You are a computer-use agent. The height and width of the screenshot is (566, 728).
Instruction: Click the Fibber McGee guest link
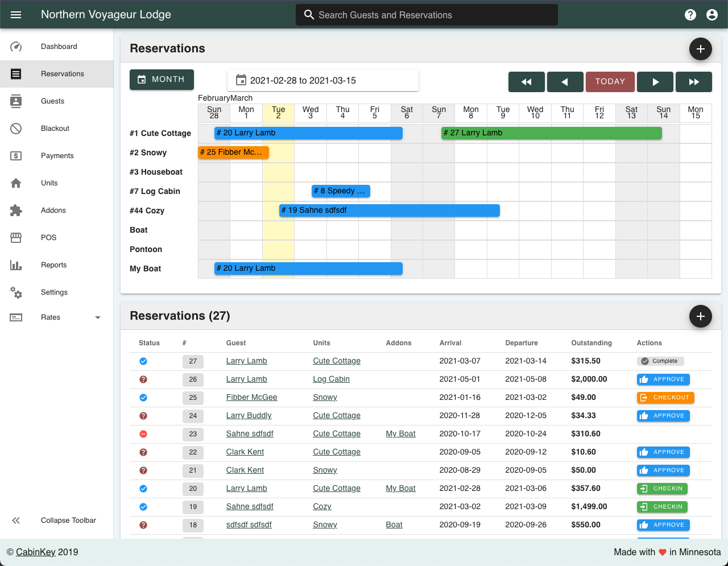coord(251,398)
